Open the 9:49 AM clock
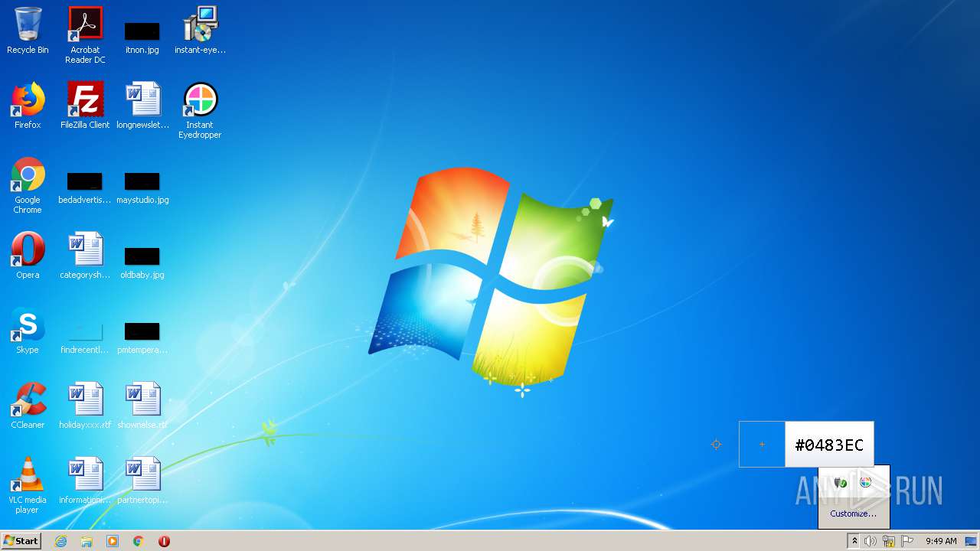Image resolution: width=980 pixels, height=551 pixels. click(x=941, y=541)
